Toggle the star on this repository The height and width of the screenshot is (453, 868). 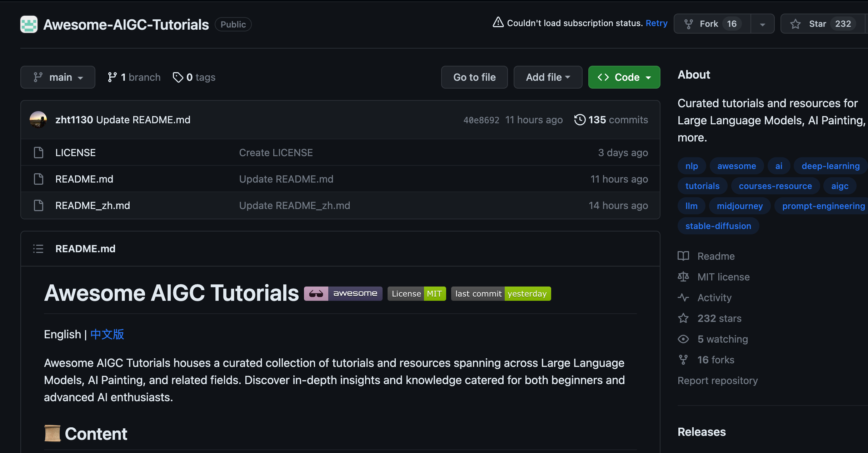817,24
